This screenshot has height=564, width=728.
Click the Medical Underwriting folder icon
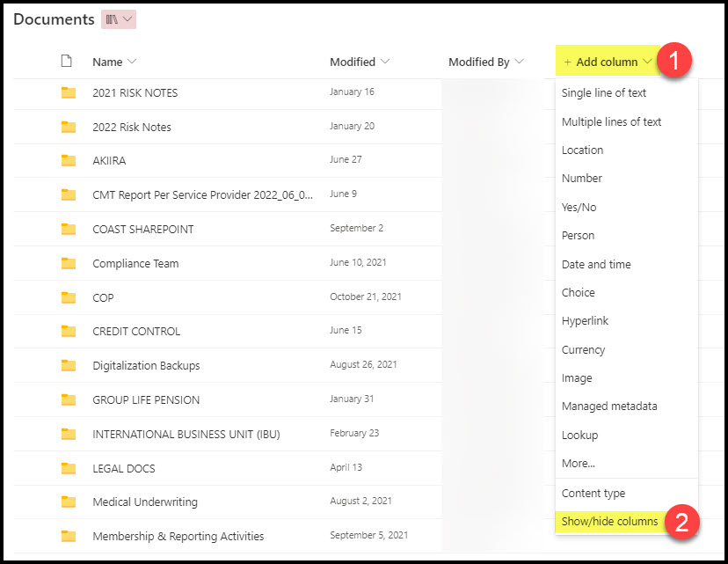tap(69, 502)
